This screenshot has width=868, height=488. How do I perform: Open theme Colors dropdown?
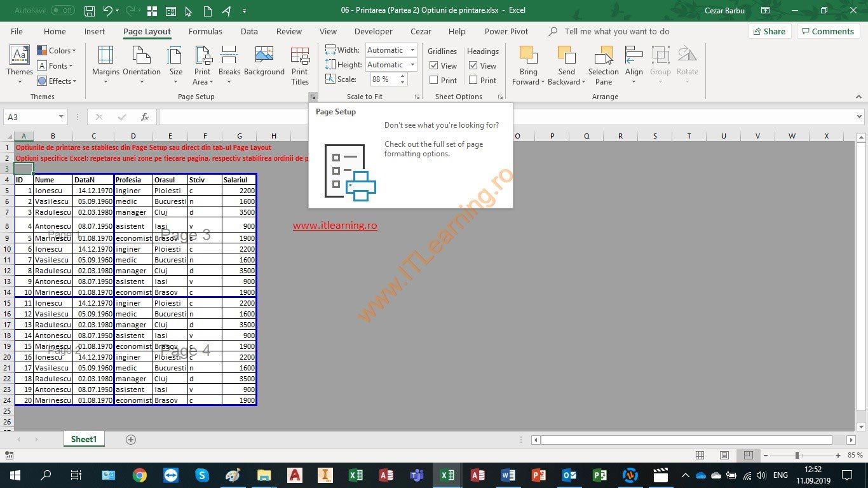click(x=57, y=50)
